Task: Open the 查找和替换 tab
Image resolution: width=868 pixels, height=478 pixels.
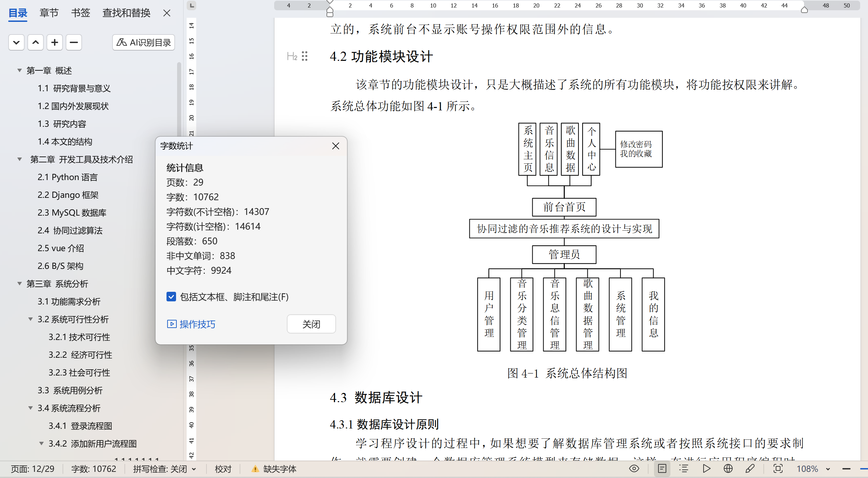Action: pos(126,13)
